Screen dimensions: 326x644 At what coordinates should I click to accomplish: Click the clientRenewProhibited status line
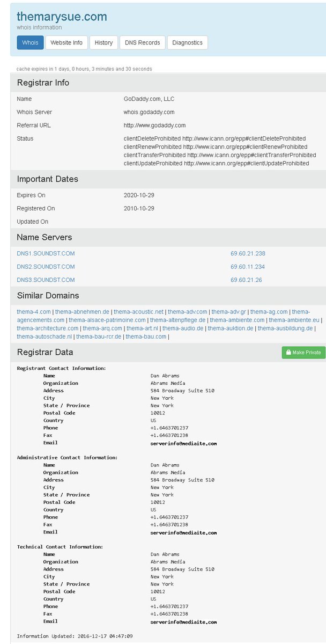(215, 147)
